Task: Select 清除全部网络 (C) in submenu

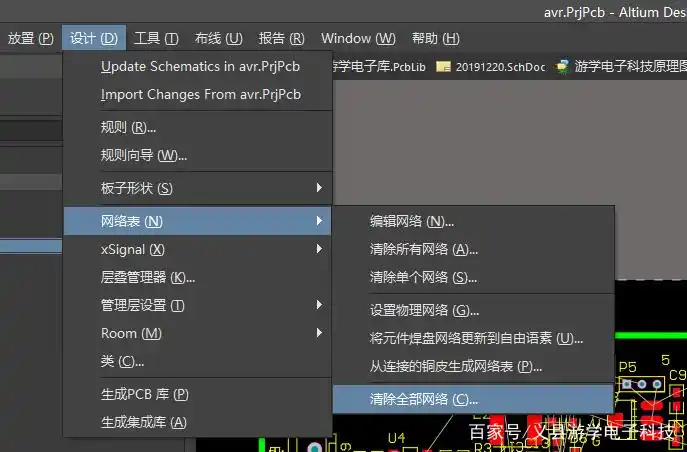Action: coord(424,399)
